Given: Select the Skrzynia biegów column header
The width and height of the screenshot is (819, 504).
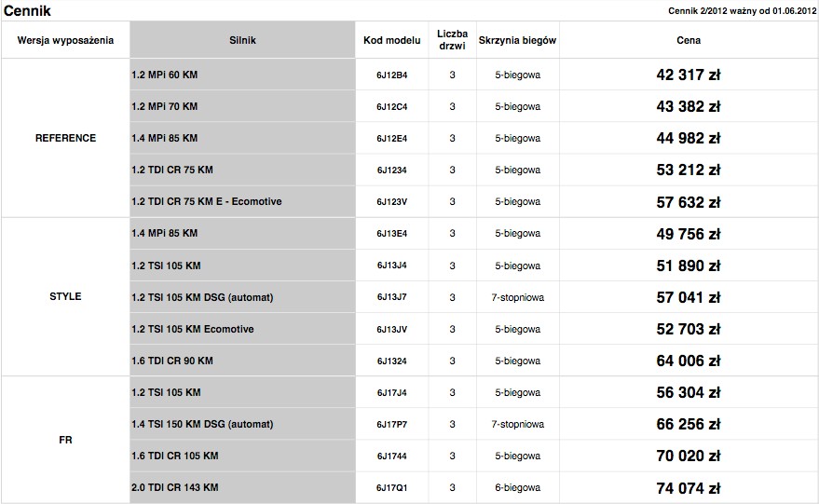Looking at the screenshot, I should pos(517,41).
